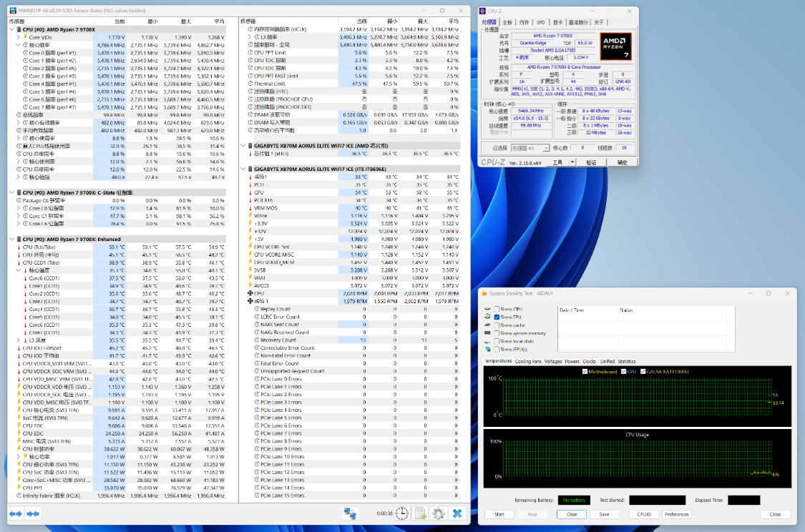Click the AMD Ryzen 7 logo in CPU-Z
Screen dimensions: 805x532
pos(615,48)
